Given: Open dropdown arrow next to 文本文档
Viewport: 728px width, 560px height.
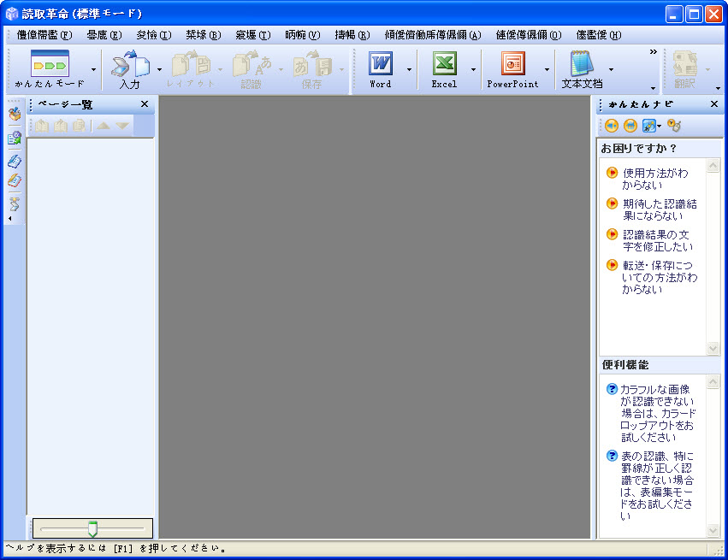Looking at the screenshot, I should pos(611,70).
